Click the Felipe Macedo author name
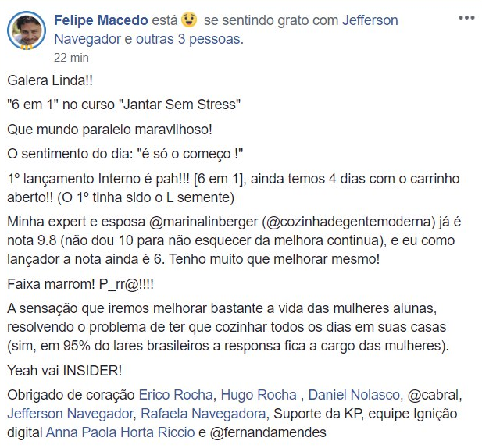 (x=101, y=20)
